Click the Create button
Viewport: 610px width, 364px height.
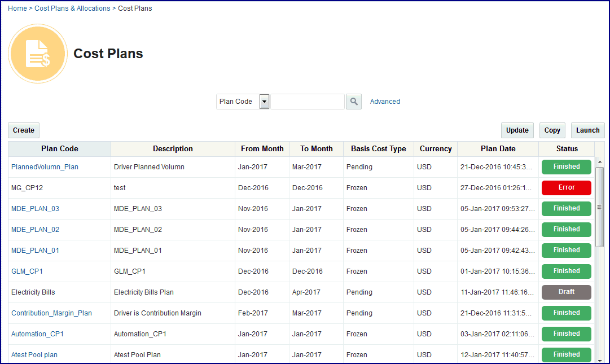point(24,130)
